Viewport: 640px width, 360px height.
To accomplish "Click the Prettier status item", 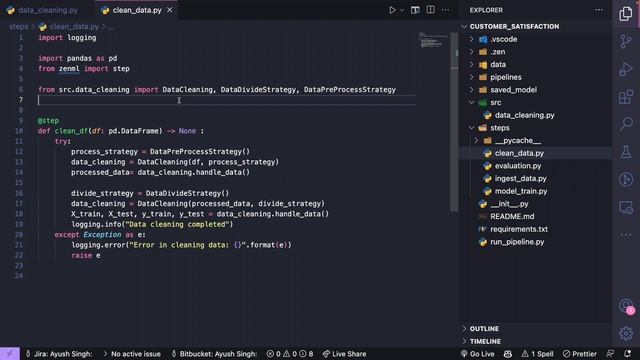I will coord(580,354).
